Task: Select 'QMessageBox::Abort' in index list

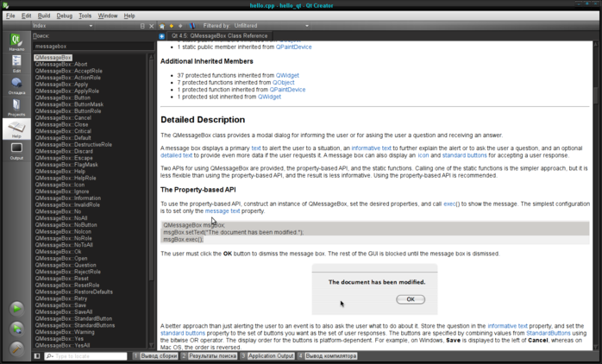Action: [x=61, y=64]
